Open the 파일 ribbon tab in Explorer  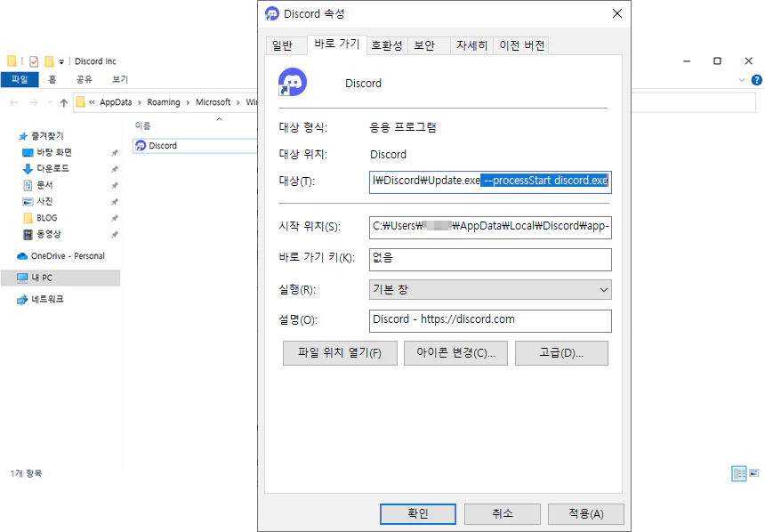20,79
